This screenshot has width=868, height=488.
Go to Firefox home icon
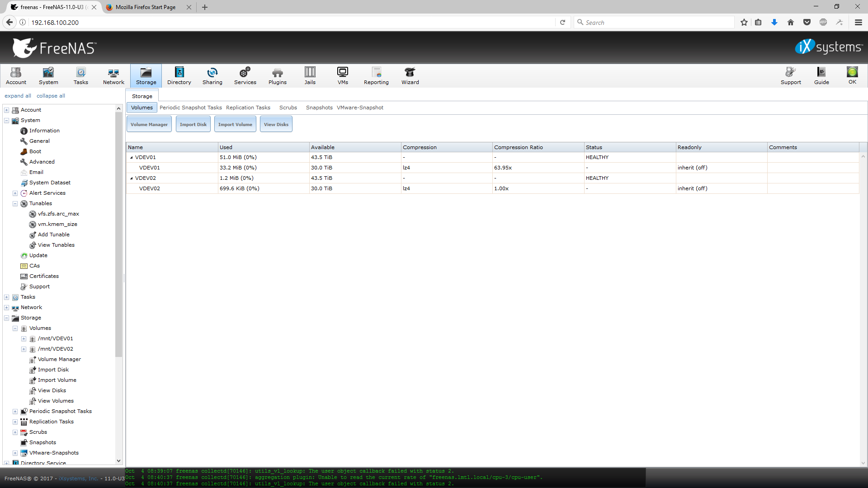[791, 22]
